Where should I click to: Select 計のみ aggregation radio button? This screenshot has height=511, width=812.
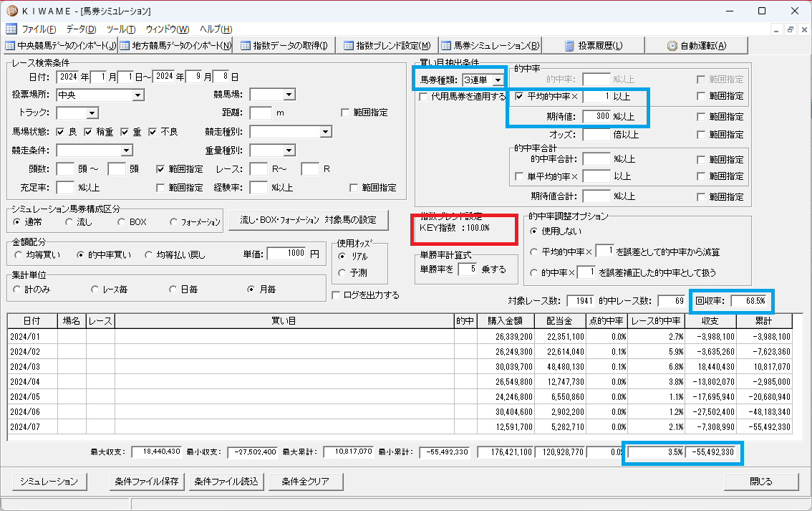(16, 290)
